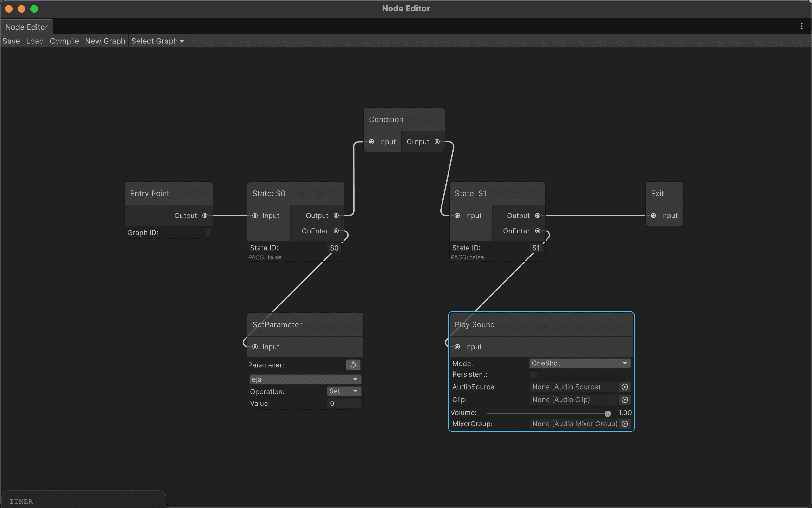
Task: Open the Operation dropdown showing Set
Action: [x=344, y=391]
